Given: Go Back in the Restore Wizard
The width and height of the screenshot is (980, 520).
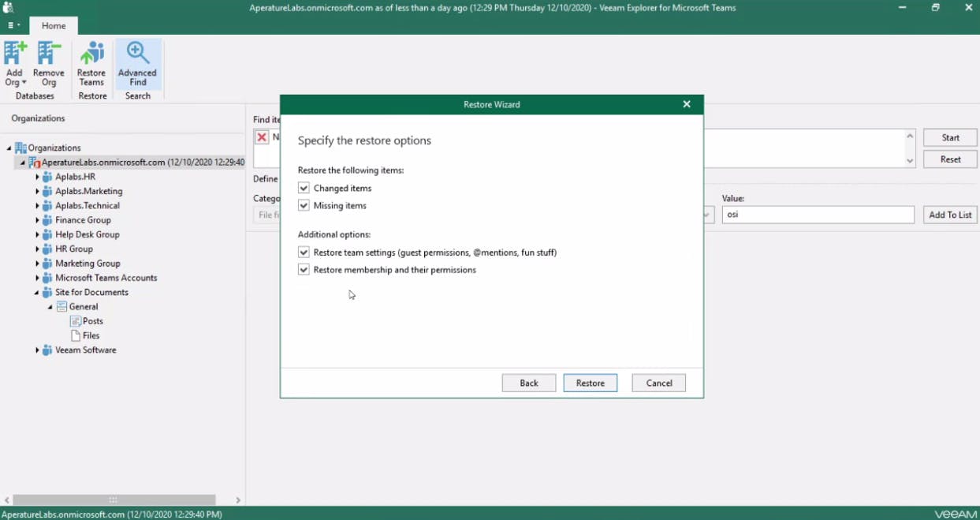Looking at the screenshot, I should coord(529,383).
